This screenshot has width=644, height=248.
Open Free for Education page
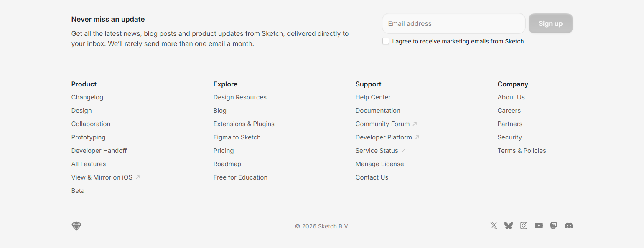pyautogui.click(x=240, y=177)
